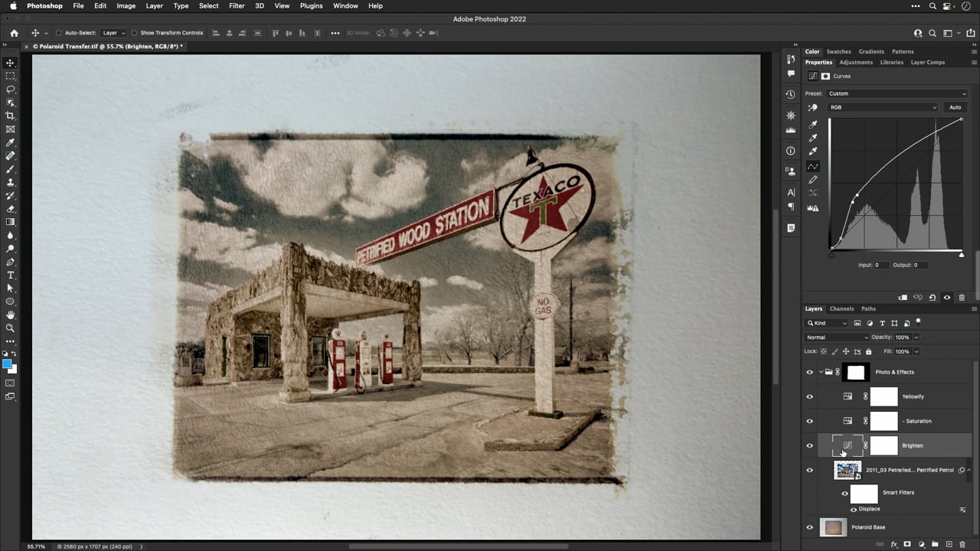Delete layer using Layers panel trash icon

(962, 544)
